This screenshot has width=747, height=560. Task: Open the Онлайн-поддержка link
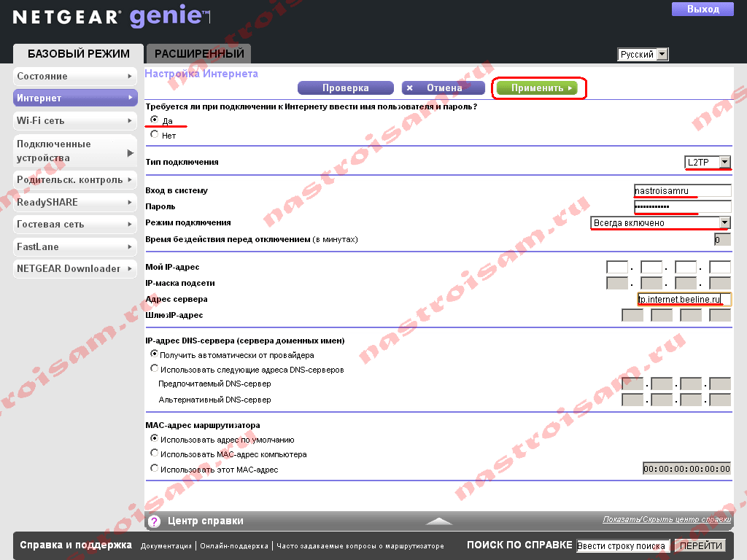(234, 546)
